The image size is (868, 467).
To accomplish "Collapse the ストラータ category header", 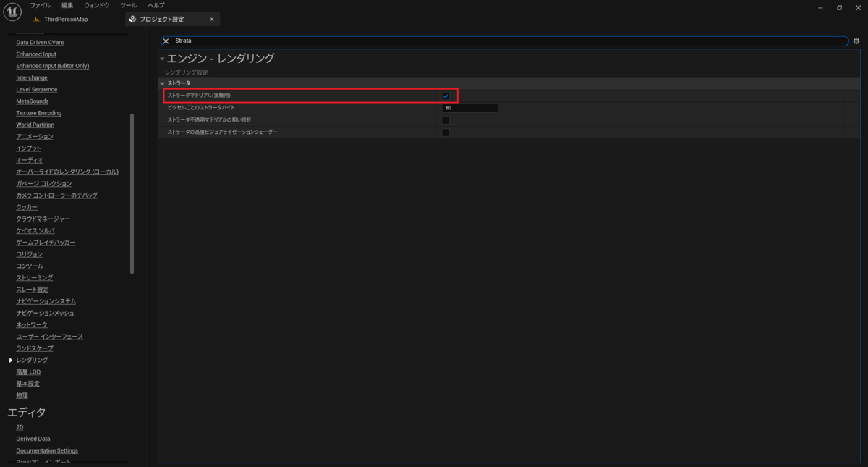I will click(164, 83).
